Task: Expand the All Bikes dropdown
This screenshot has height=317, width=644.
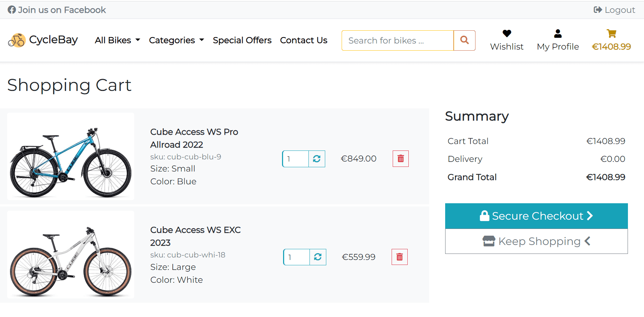Action: [x=117, y=40]
